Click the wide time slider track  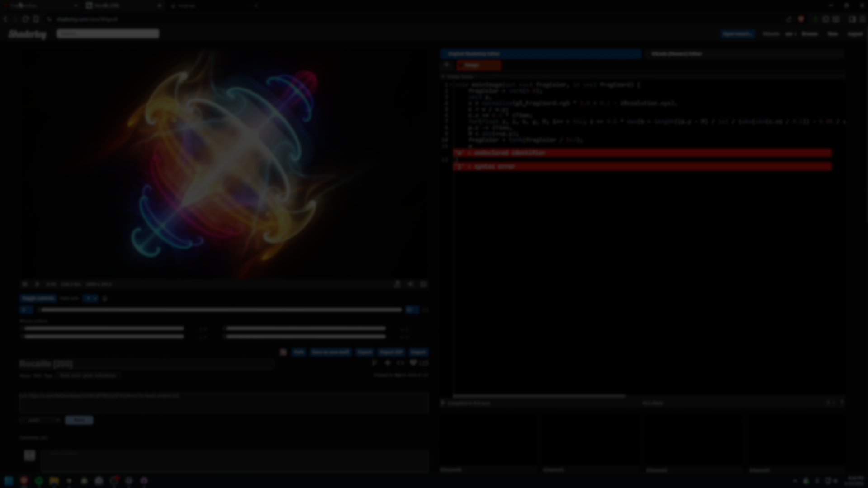click(221, 310)
